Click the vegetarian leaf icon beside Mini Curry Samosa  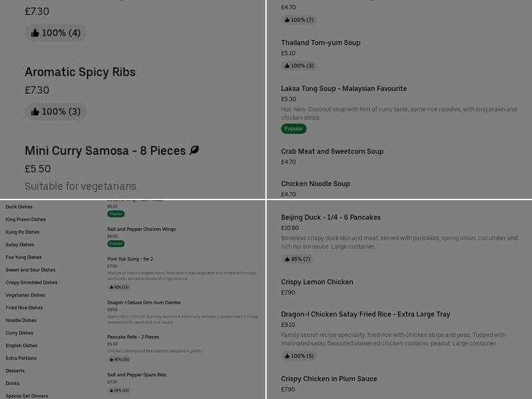click(x=194, y=151)
